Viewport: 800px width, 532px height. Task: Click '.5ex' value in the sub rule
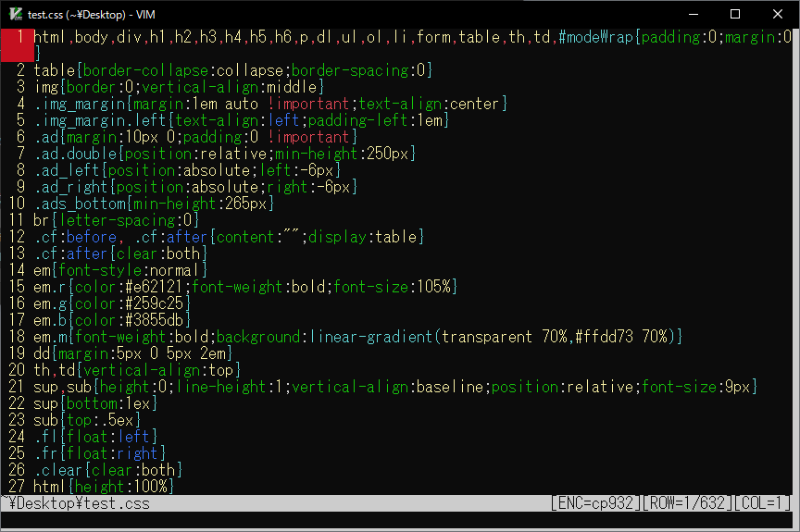click(x=117, y=420)
